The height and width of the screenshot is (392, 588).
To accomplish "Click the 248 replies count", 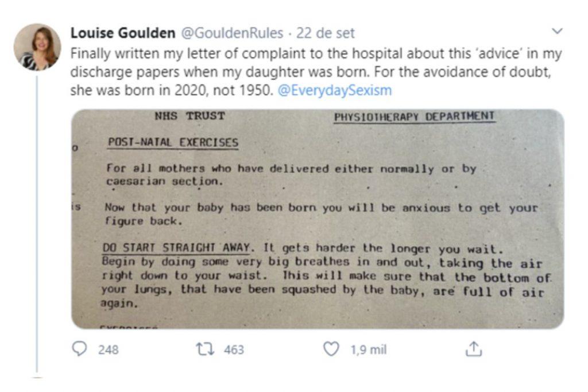I will pyautogui.click(x=108, y=350).
